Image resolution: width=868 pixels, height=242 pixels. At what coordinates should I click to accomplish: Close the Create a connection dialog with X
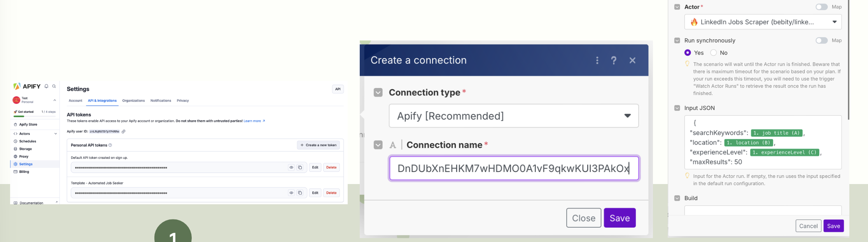[632, 60]
